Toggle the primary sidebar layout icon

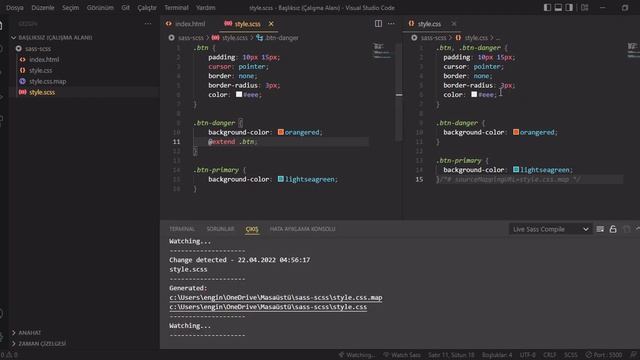(x=547, y=7)
